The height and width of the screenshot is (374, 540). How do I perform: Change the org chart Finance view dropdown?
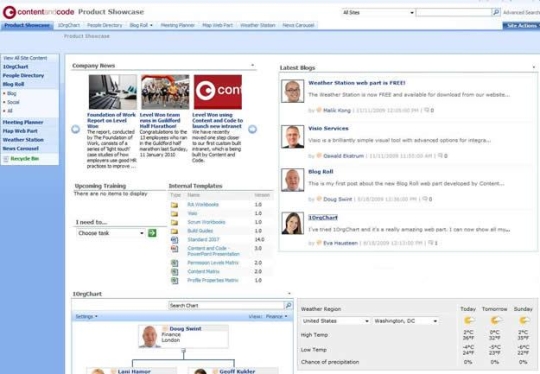[277, 316]
